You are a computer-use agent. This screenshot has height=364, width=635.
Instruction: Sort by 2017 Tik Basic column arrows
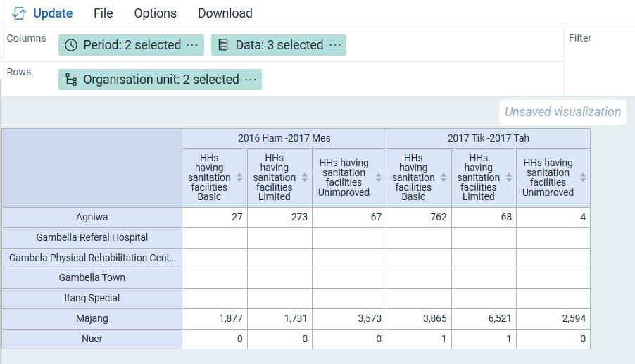click(x=444, y=177)
